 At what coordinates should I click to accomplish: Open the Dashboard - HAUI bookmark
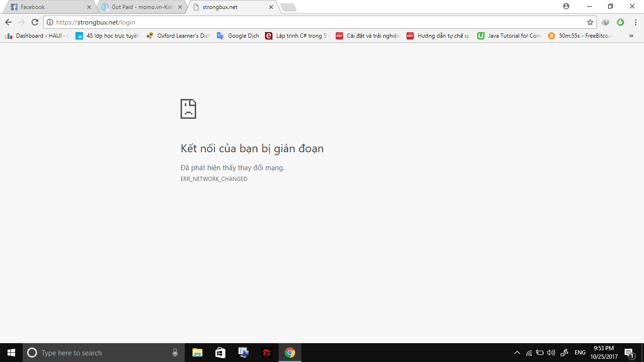click(x=37, y=36)
